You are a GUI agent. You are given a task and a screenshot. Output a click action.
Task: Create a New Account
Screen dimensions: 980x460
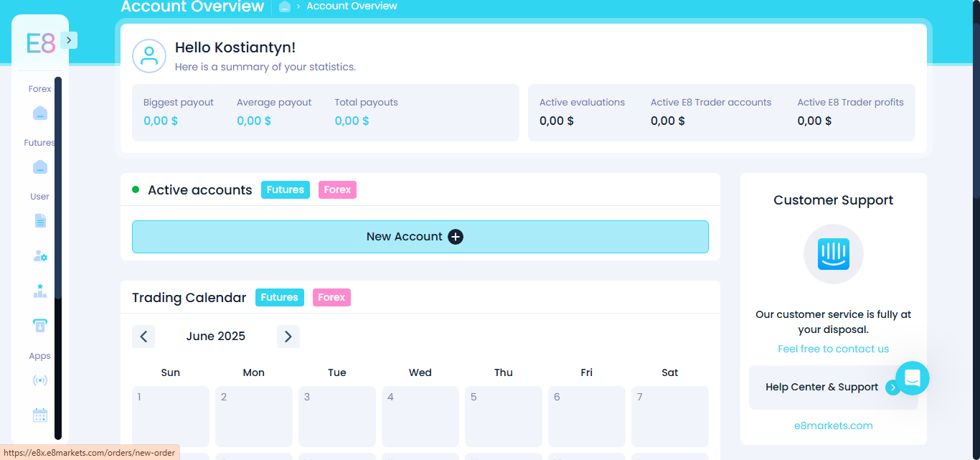pyautogui.click(x=420, y=237)
